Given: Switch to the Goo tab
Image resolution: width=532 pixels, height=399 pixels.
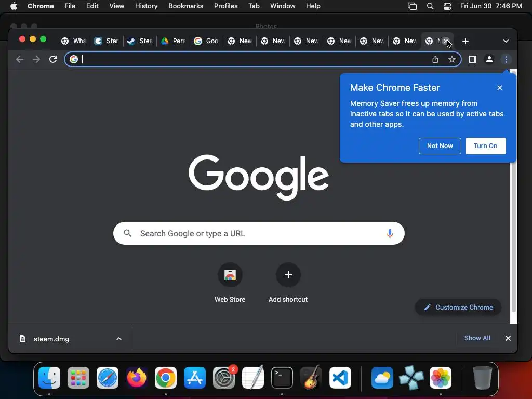Looking at the screenshot, I should point(207,41).
